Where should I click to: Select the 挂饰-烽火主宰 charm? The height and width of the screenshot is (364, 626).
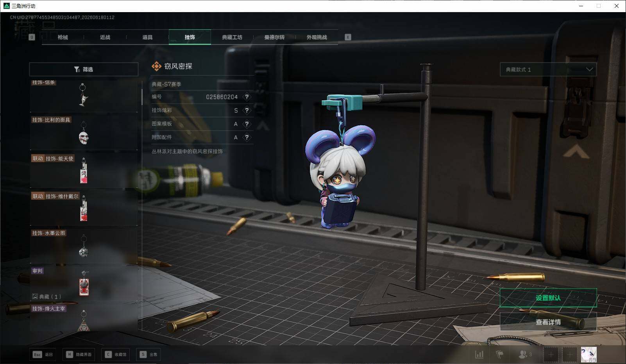pos(84,318)
